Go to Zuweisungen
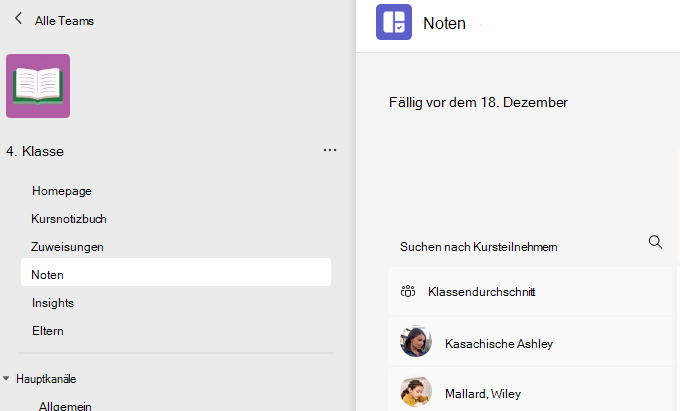Image resolution: width=680 pixels, height=411 pixels. point(67,247)
